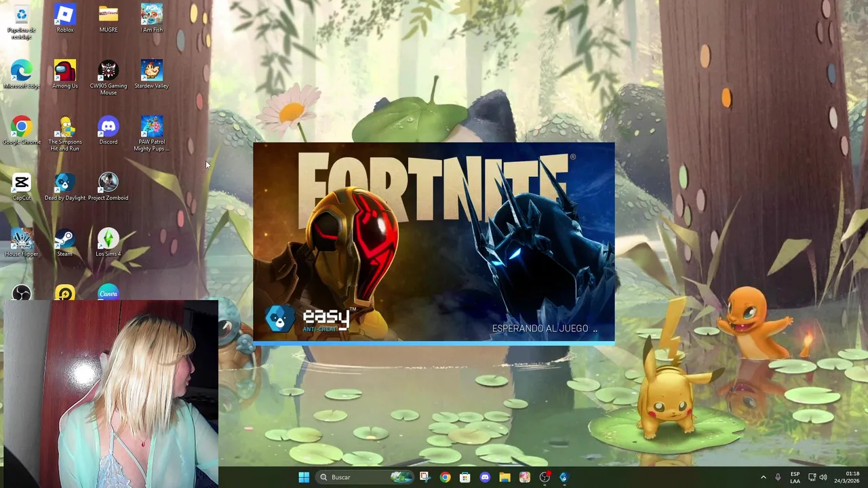Launch The Simpsons Hit and Run shortcut
The height and width of the screenshot is (488, 868).
tap(65, 134)
